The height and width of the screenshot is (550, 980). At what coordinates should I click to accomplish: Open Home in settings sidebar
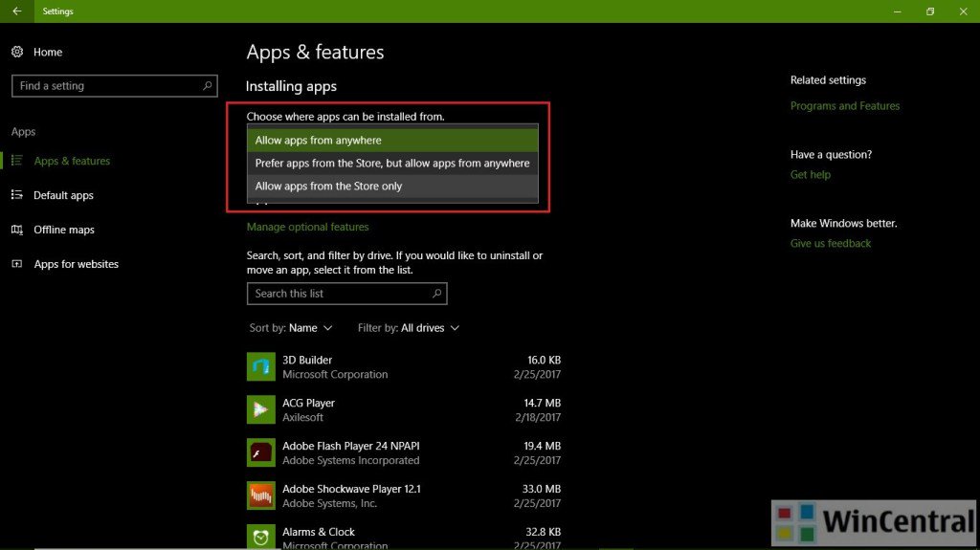click(48, 52)
